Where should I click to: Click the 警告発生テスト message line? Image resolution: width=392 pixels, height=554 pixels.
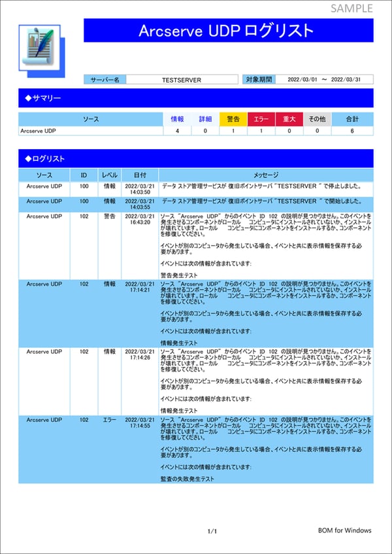click(x=179, y=275)
